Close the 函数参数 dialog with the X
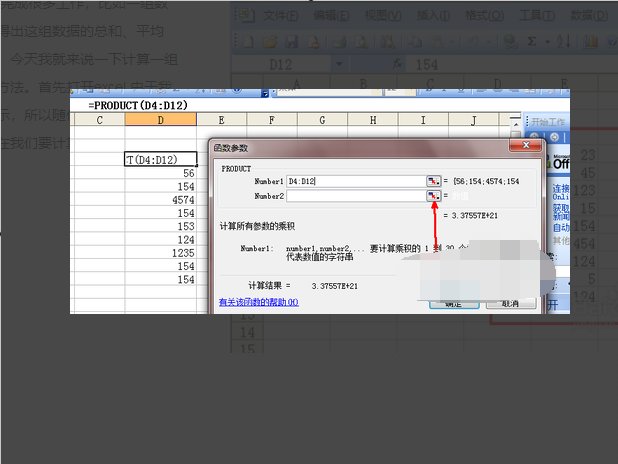618x464 pixels. (526, 145)
